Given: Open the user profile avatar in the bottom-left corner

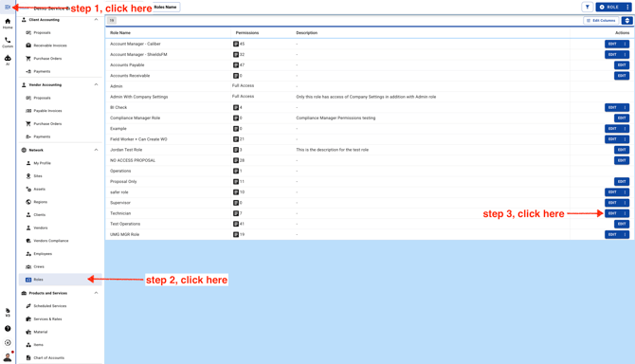Looking at the screenshot, I should coord(8,357).
